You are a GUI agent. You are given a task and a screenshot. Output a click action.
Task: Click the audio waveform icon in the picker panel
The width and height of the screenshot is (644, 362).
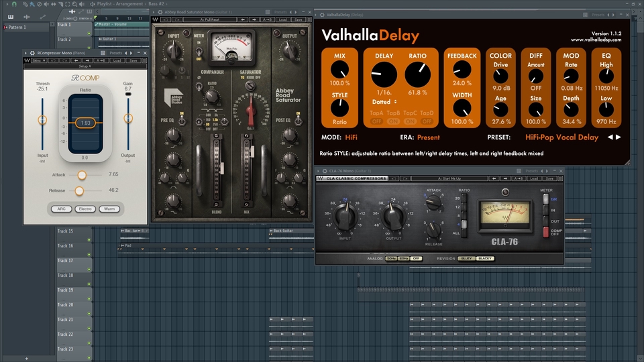coord(27,17)
